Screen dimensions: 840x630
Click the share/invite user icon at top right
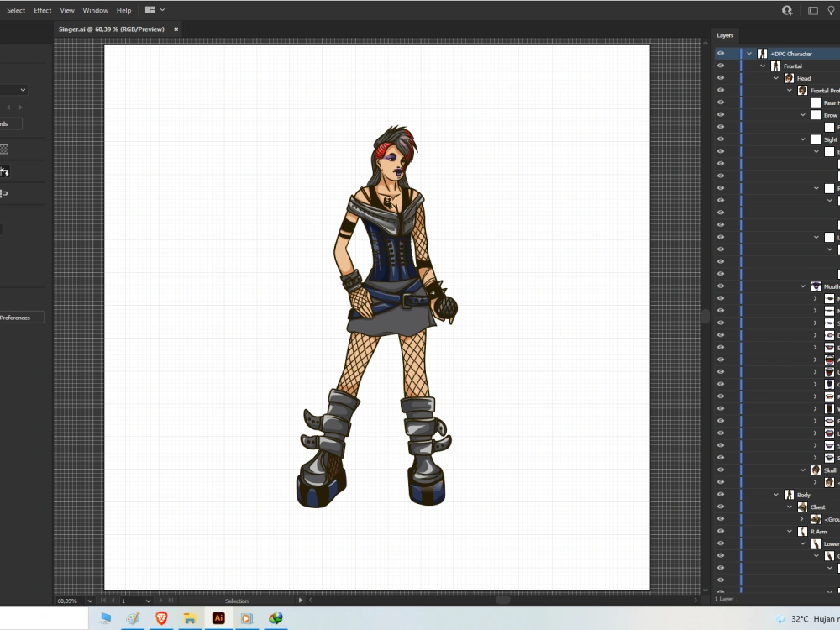point(787,10)
